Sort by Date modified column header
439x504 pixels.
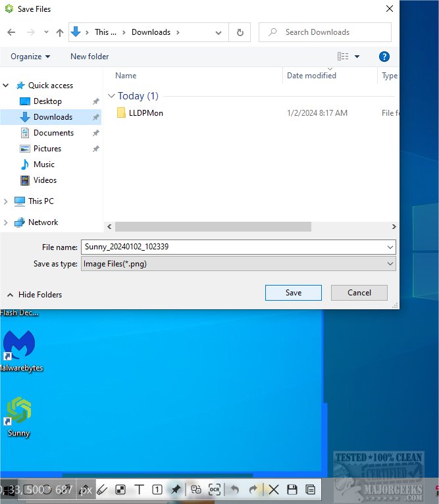click(x=311, y=76)
